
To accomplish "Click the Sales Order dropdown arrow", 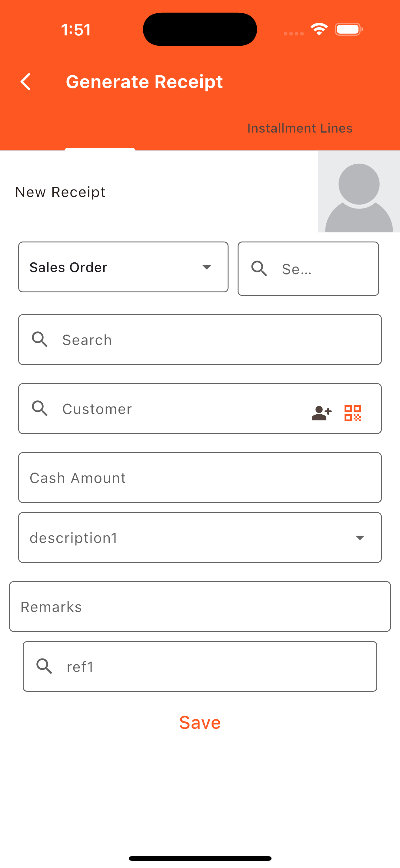I will point(206,267).
